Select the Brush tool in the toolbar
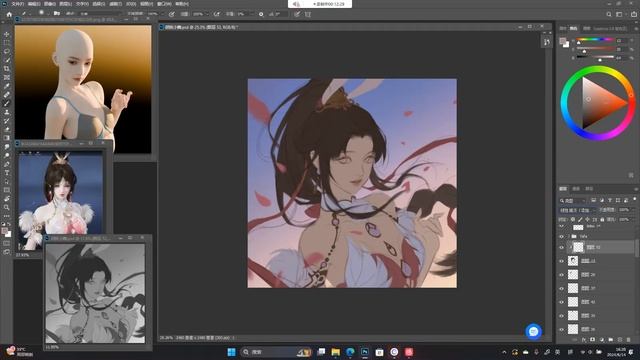 7,103
